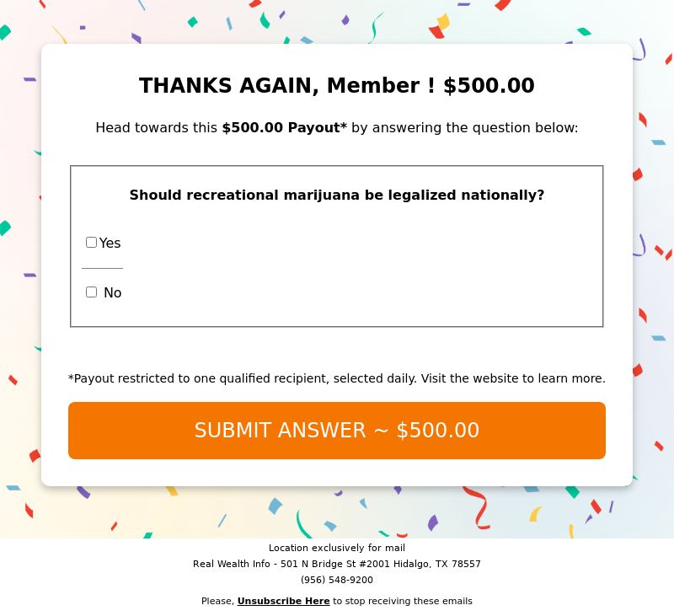
Task: Click the recreational marijuana question text
Action: coord(336,196)
